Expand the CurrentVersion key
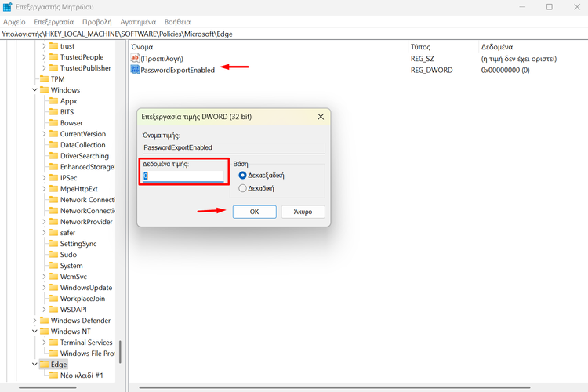588x392 pixels. click(44, 134)
